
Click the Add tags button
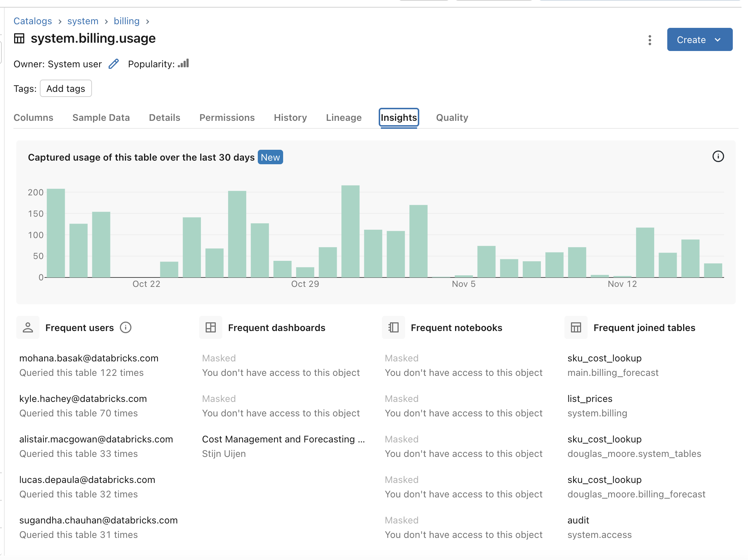(65, 88)
